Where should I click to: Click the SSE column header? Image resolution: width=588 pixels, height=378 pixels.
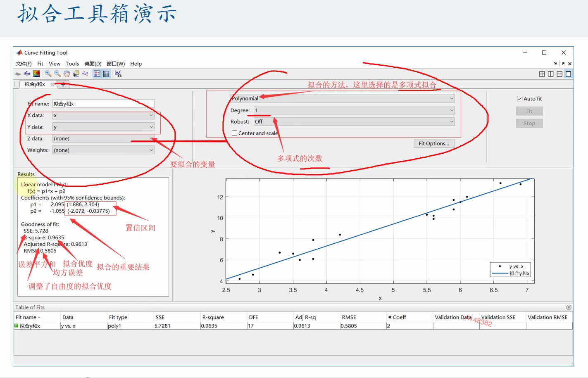coord(177,317)
